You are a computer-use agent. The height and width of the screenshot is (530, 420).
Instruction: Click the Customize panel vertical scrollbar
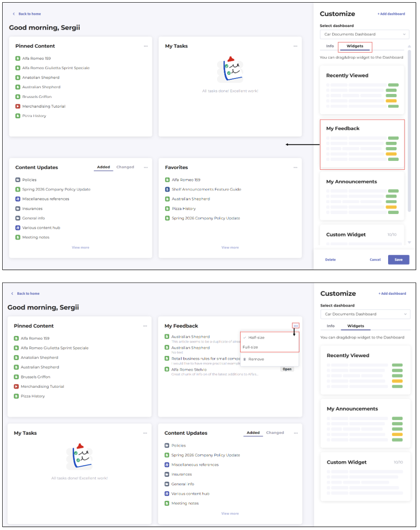(x=409, y=131)
